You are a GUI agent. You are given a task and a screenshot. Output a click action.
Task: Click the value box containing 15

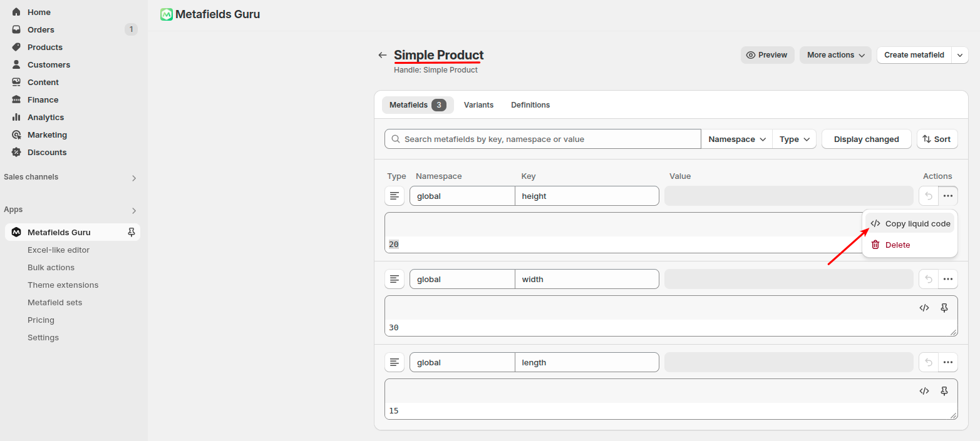671,399
